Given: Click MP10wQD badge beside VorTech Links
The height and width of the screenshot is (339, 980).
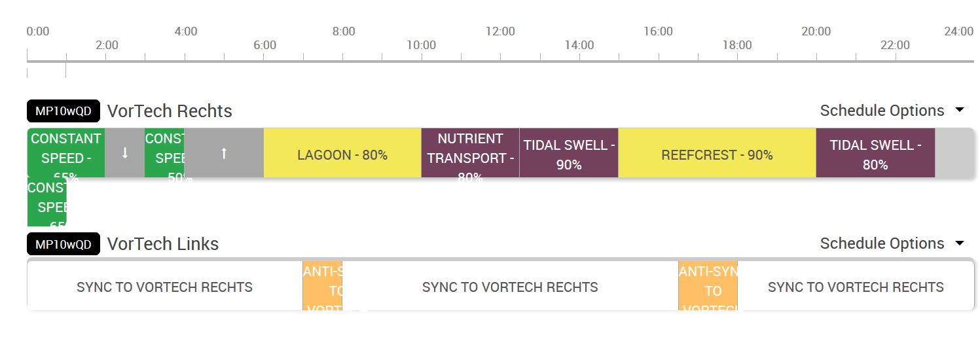Looking at the screenshot, I should coord(64,244).
